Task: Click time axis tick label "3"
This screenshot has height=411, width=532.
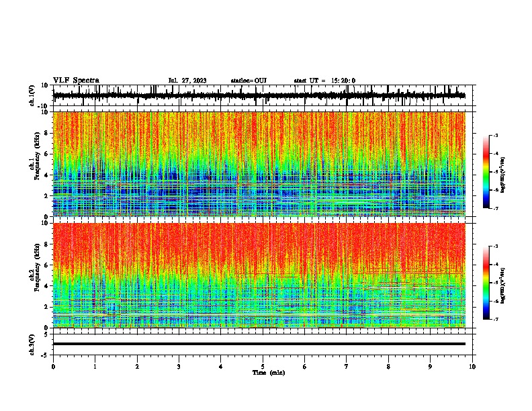Action: point(179,367)
